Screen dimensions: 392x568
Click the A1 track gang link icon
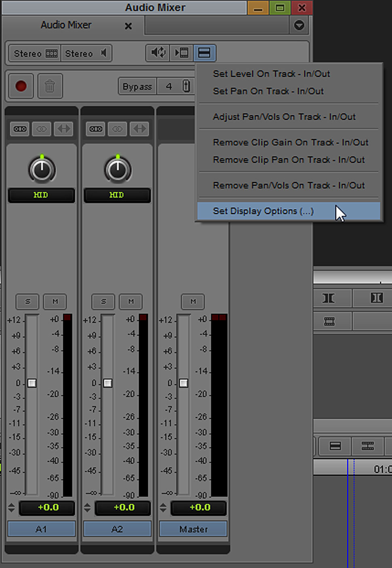[42, 129]
